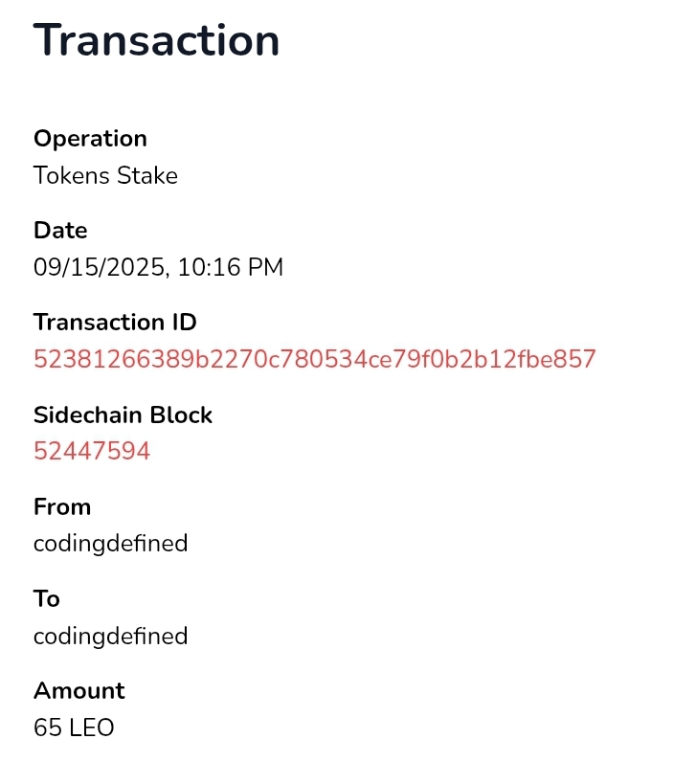This screenshot has width=696, height=784.
Task: Select codingdefined under the From label
Action: (110, 545)
